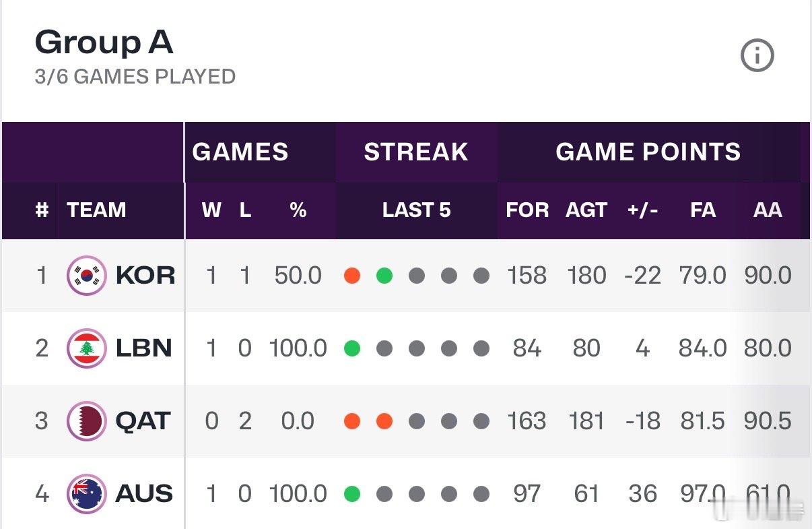The height and width of the screenshot is (529, 812).
Task: Sort by the FOR column header
Action: [527, 210]
